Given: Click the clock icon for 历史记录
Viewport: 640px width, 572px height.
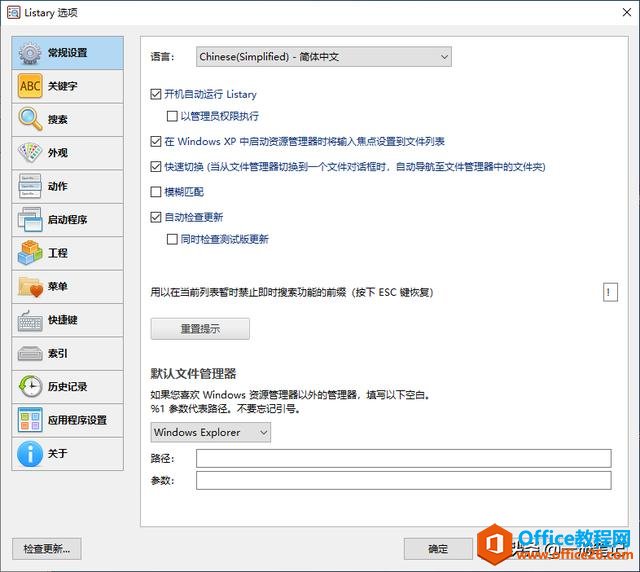Looking at the screenshot, I should click(x=30, y=387).
